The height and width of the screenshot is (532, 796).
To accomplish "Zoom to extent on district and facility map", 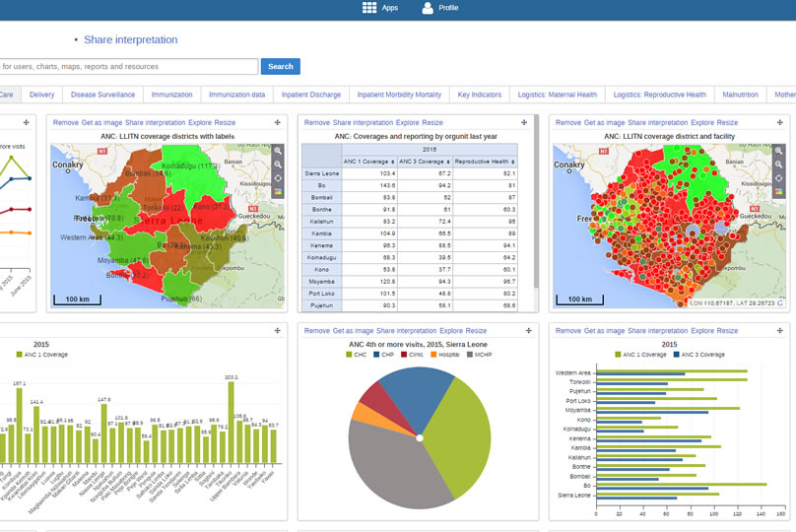I will [780, 177].
